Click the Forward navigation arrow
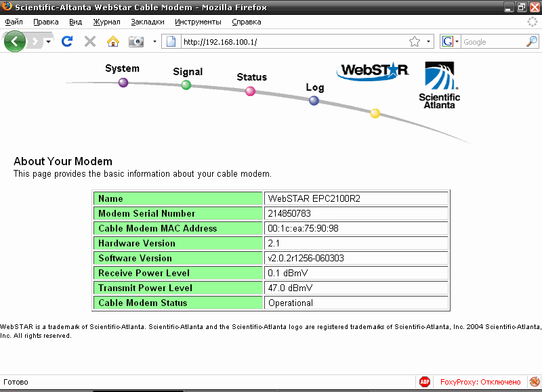The height and width of the screenshot is (392, 542). pyautogui.click(x=35, y=42)
